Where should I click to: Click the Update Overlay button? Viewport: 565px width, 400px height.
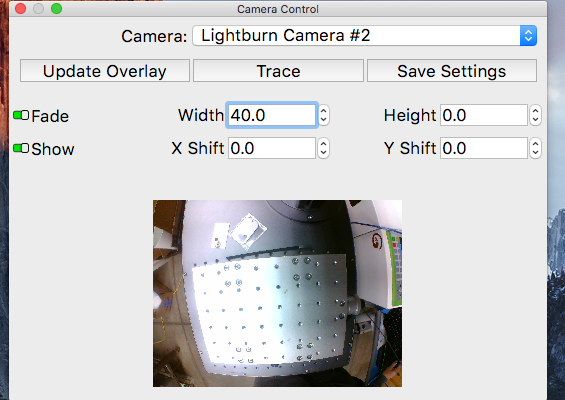coord(105,71)
